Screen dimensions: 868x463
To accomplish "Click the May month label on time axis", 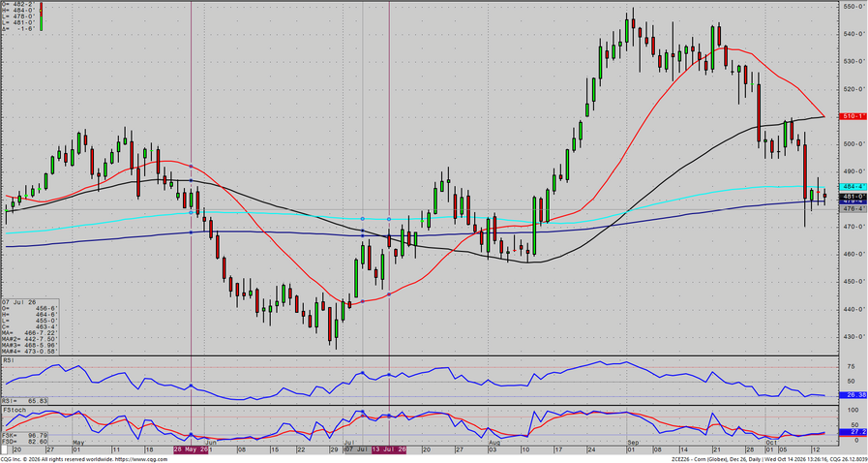I will (x=78, y=443).
